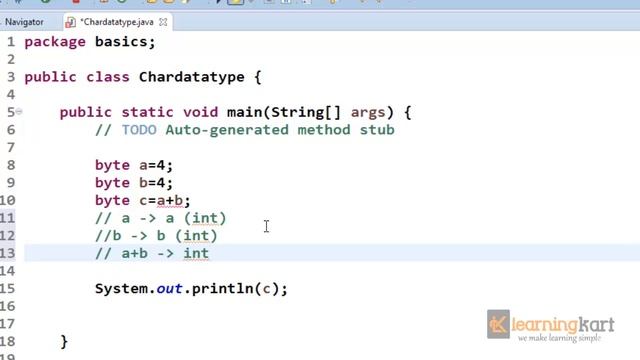Click the Java file icon on Chardatatype.java tab
This screenshot has width=640, height=360.
(x=70, y=22)
